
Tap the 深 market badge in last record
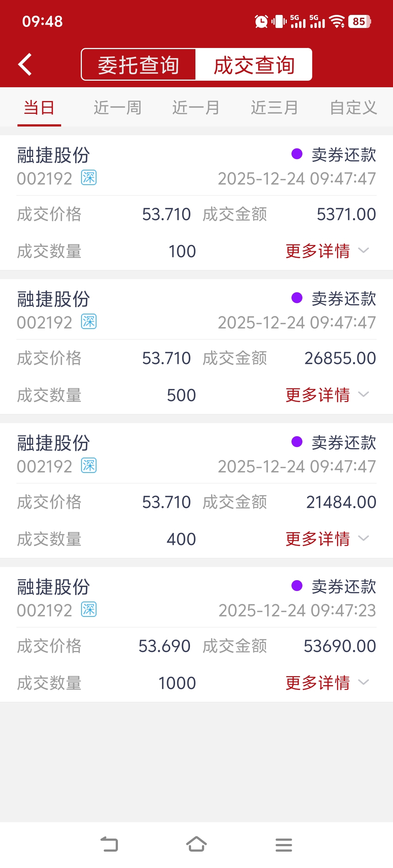coord(89,610)
